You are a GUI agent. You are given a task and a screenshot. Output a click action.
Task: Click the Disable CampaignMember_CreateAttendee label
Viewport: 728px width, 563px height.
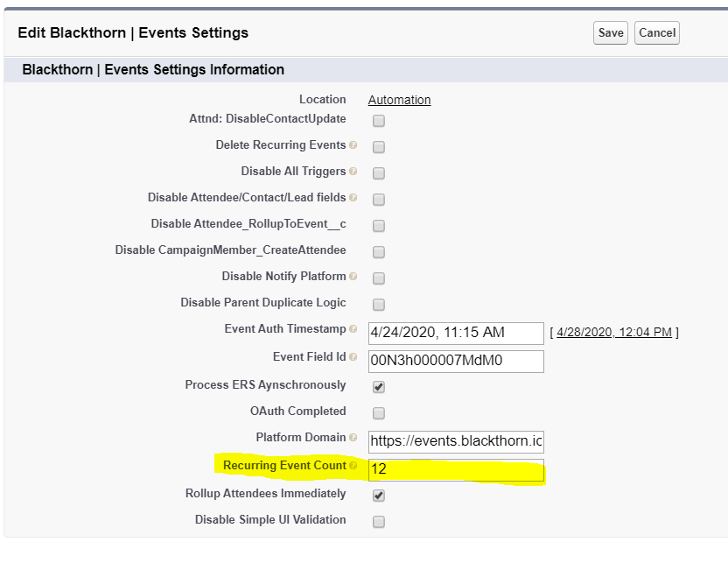[x=230, y=250]
